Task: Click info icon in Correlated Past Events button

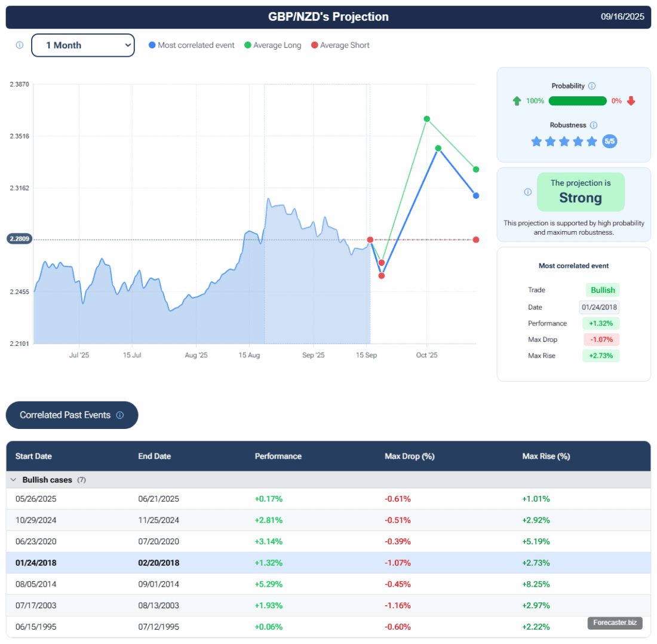Action: (x=120, y=415)
